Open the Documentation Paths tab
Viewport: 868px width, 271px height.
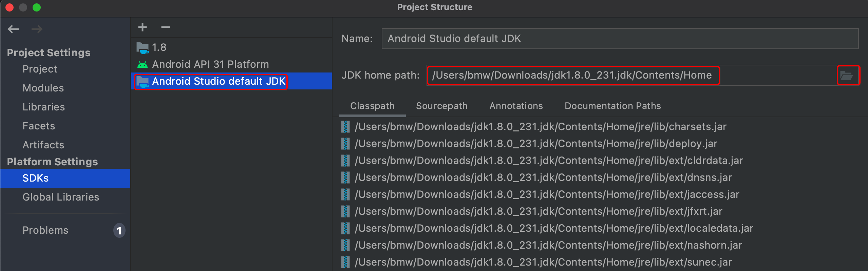click(x=613, y=106)
